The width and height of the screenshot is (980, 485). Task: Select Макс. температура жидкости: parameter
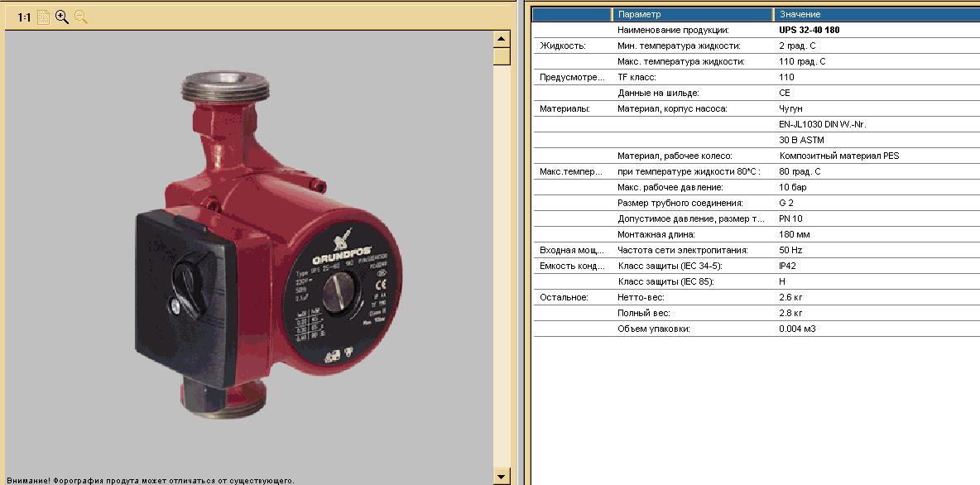pyautogui.click(x=680, y=62)
